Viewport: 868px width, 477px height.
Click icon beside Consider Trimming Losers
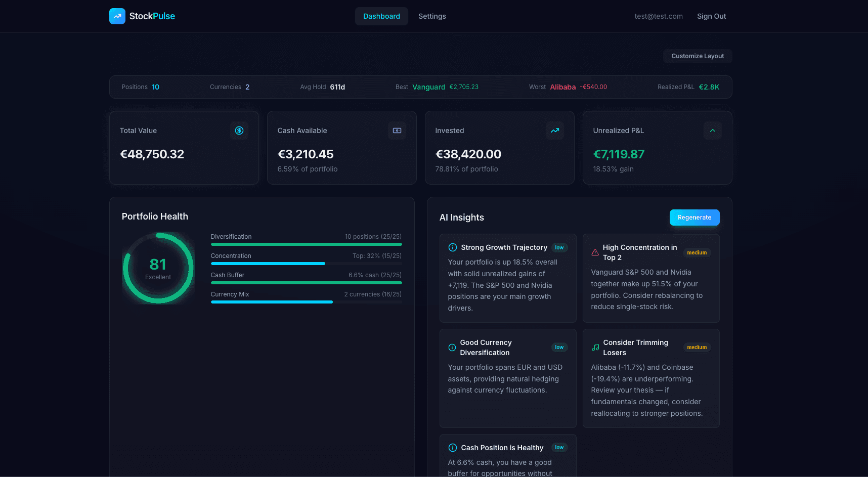point(595,348)
